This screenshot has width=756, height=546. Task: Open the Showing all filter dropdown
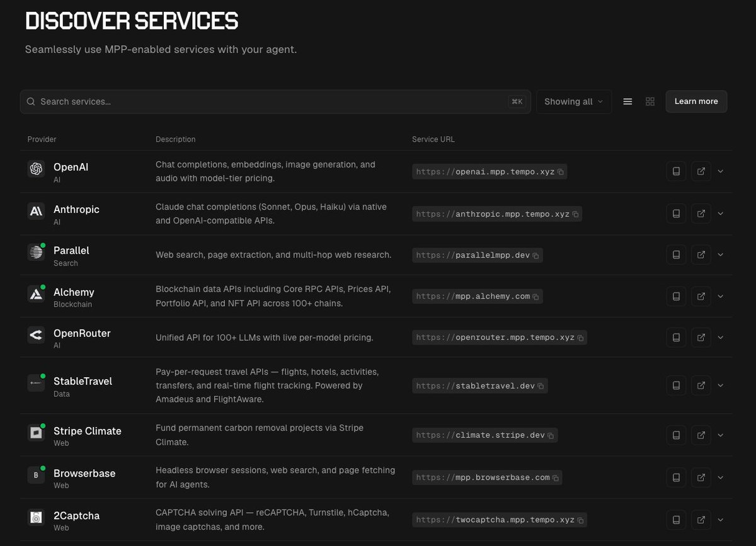[574, 101]
